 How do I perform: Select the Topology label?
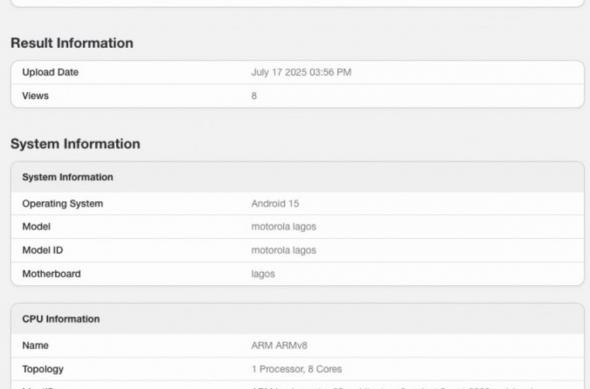click(x=43, y=369)
